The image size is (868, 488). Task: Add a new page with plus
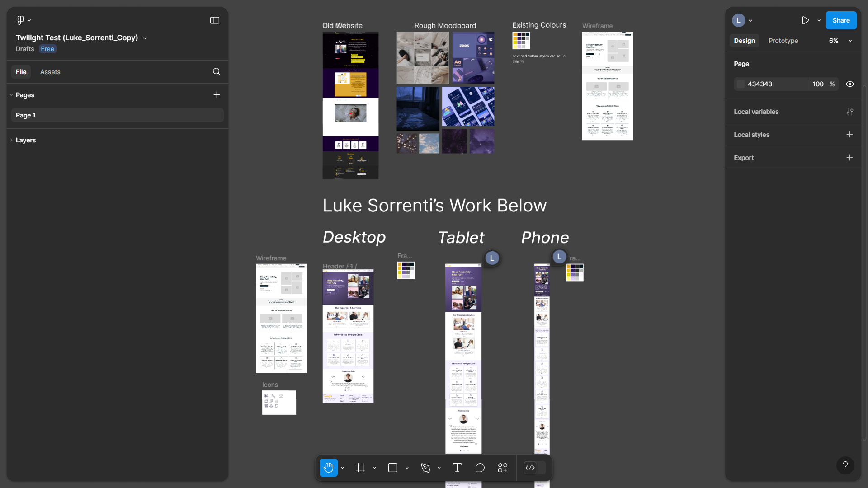(217, 95)
